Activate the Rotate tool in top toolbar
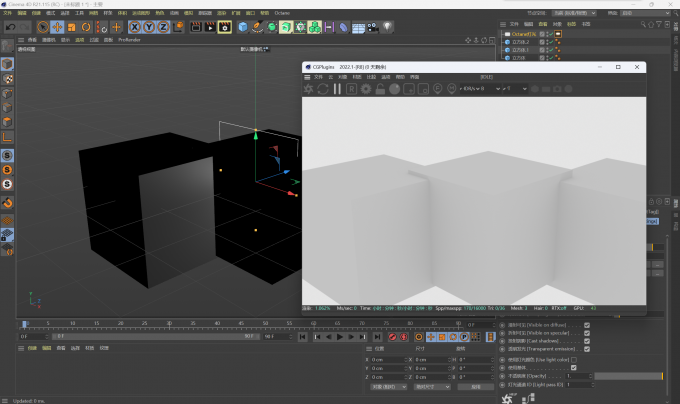The height and width of the screenshot is (404, 680). (x=86, y=27)
